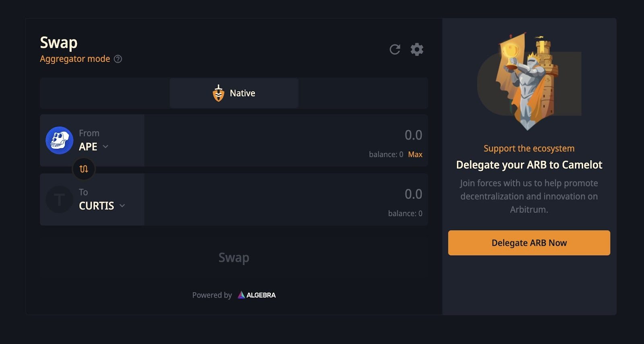
Task: Toggle Aggregator mode label
Action: [x=75, y=59]
